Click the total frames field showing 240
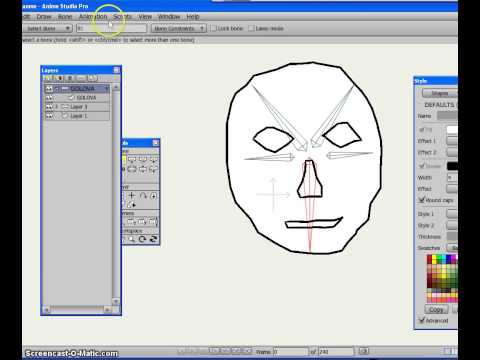This screenshot has height=360, width=480. (336, 351)
